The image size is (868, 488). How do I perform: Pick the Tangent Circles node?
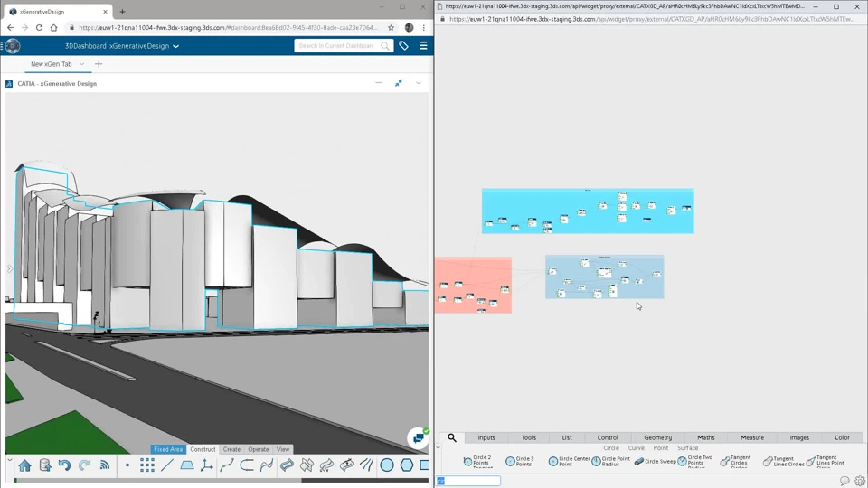tap(736, 461)
